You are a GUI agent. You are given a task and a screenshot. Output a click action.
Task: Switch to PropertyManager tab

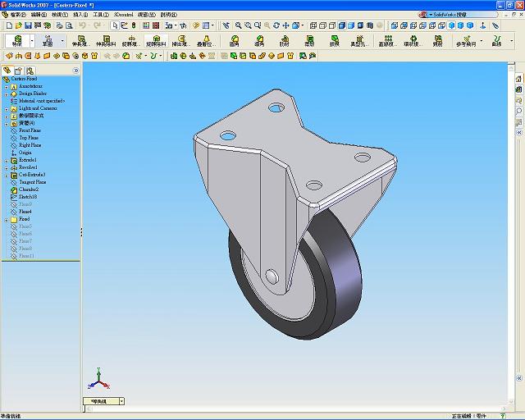(18, 71)
